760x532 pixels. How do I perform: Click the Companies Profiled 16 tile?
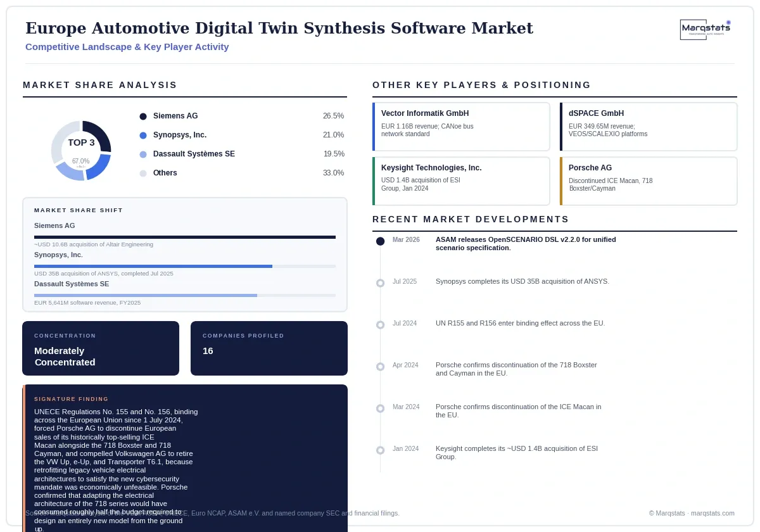pyautogui.click(x=269, y=348)
